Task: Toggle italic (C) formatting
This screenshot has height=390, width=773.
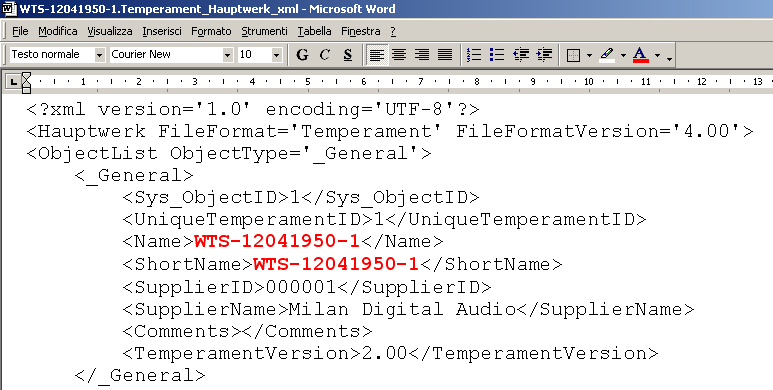Action: [324, 55]
